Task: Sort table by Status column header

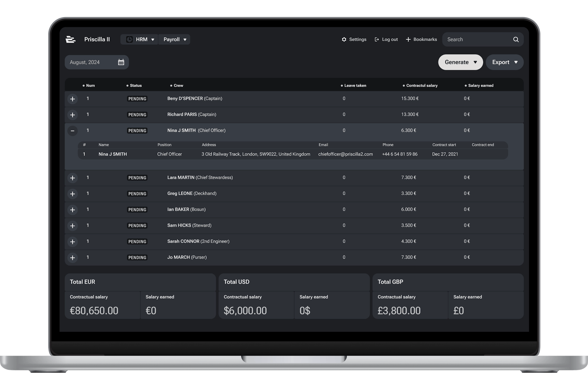Action: click(x=135, y=86)
